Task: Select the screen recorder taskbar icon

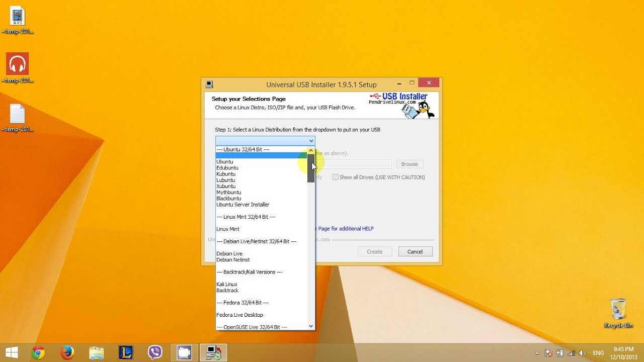Action: coord(184,352)
